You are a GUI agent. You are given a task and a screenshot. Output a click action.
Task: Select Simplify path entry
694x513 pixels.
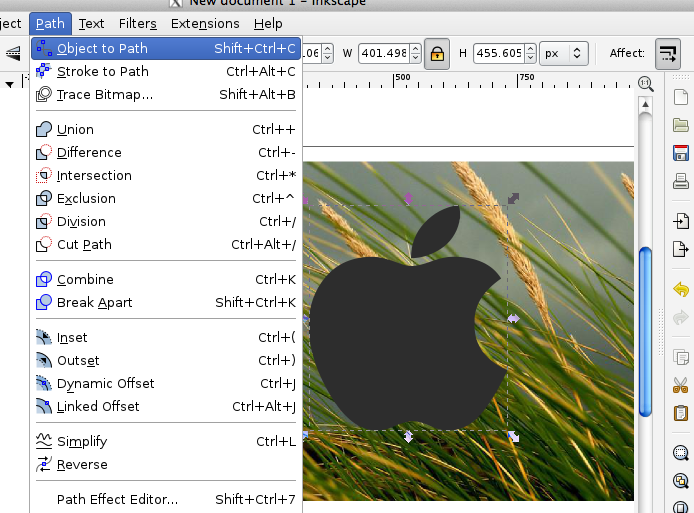[166, 441]
